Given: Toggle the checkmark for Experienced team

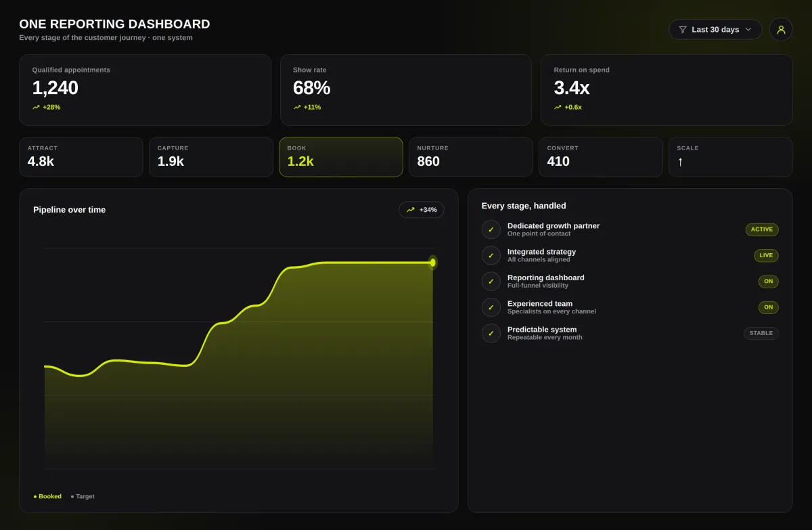Looking at the screenshot, I should pyautogui.click(x=491, y=307).
